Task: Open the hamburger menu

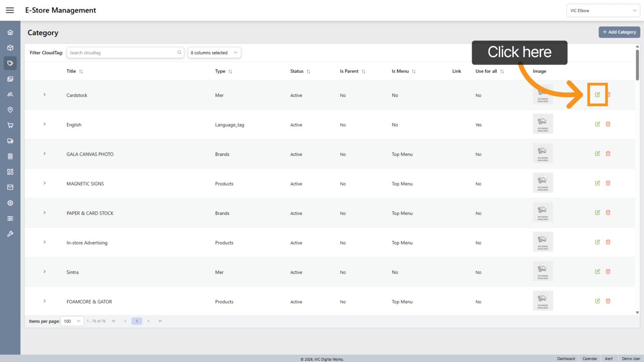Action: coord(10,10)
